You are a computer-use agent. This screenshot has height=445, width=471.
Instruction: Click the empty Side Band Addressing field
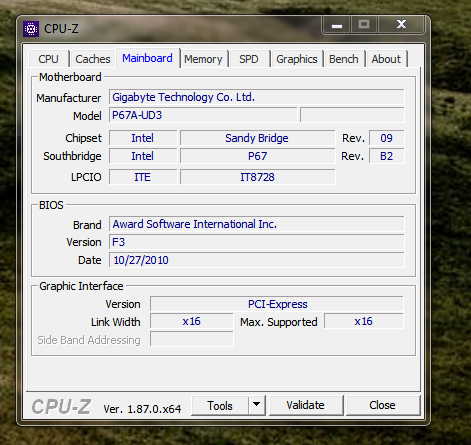click(192, 339)
